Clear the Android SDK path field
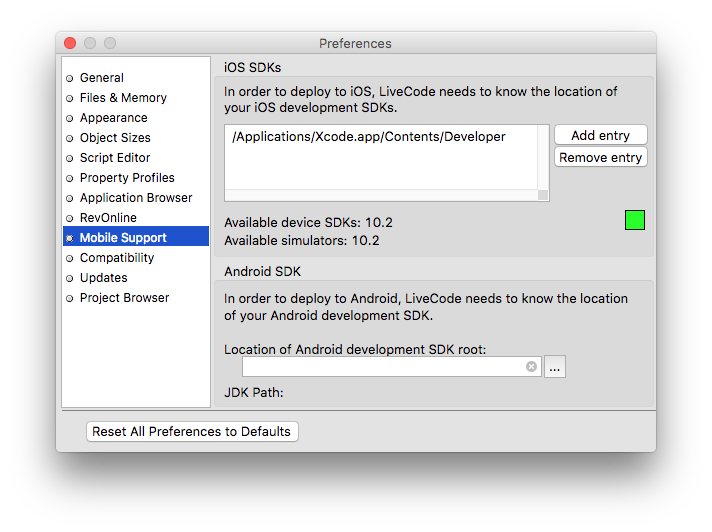 (x=531, y=367)
